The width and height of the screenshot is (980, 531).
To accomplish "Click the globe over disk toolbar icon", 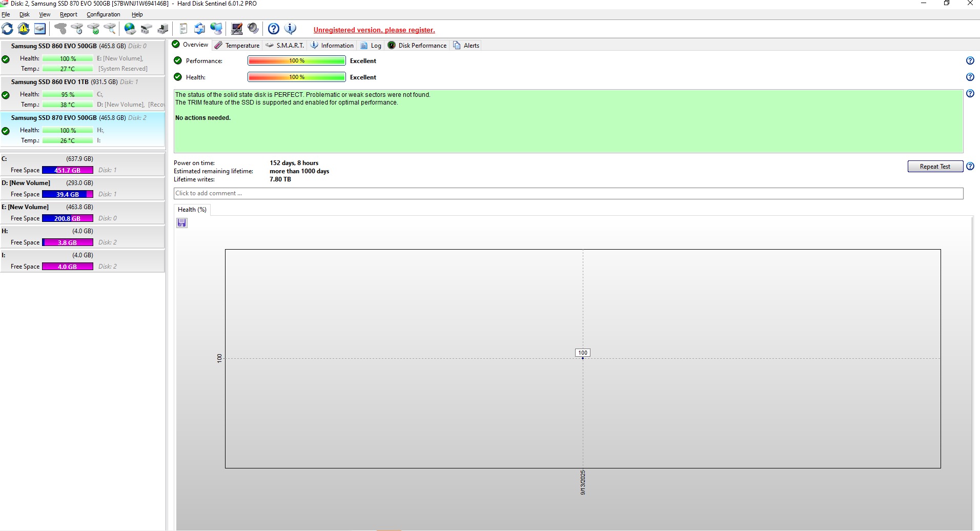I will (x=130, y=29).
